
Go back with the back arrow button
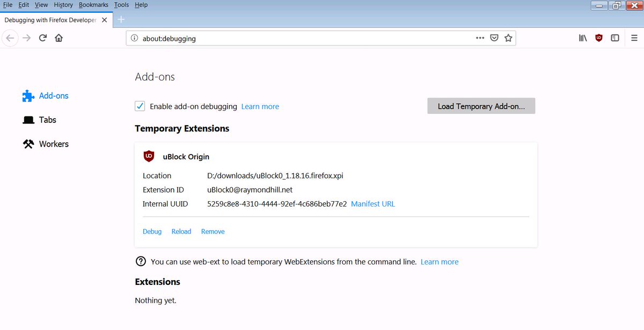click(10, 38)
